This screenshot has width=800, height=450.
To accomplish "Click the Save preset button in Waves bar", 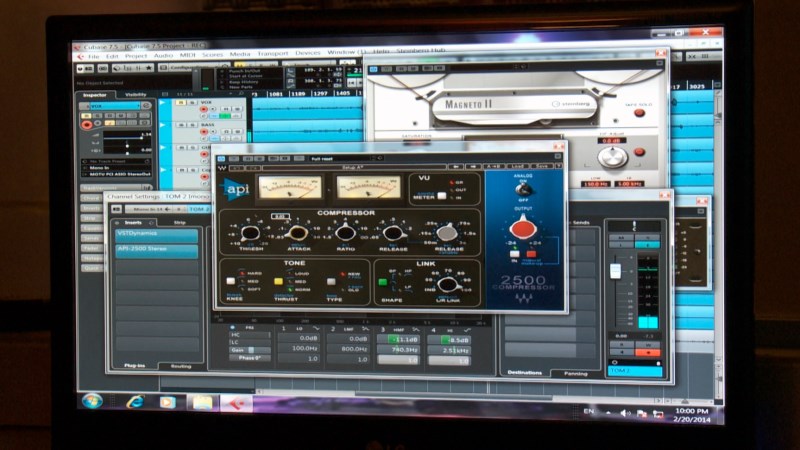I will (x=541, y=166).
